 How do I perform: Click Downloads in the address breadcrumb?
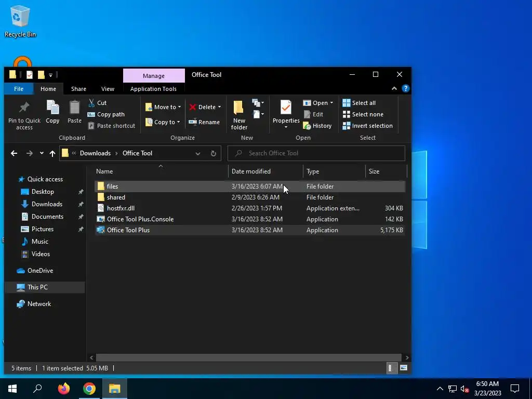click(95, 153)
